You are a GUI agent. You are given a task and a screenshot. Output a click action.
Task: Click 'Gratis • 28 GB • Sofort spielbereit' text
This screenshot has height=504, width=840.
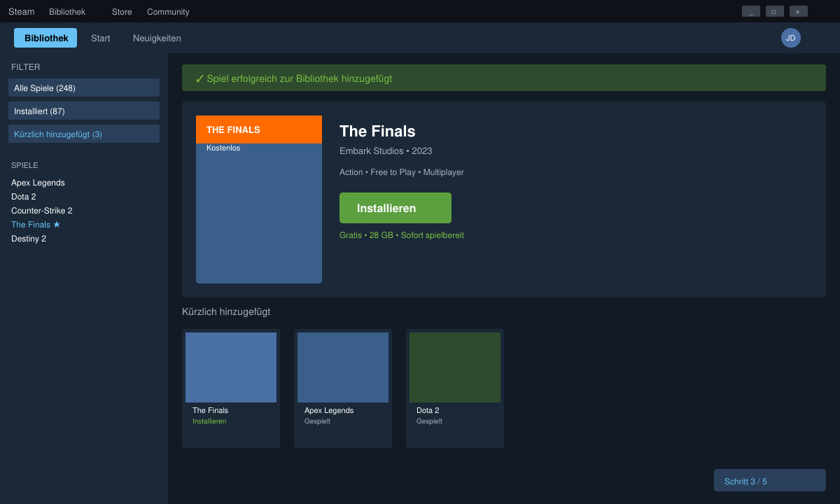pos(402,235)
